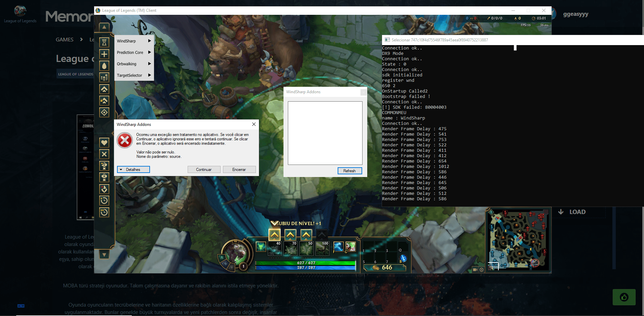Click the 'Bootstrap failed !' console line

[406, 97]
